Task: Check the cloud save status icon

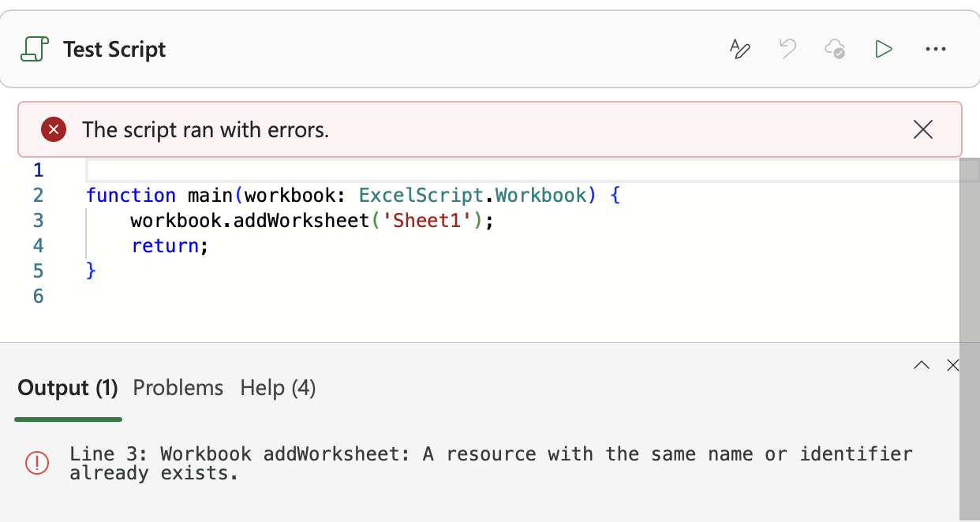Action: [835, 48]
